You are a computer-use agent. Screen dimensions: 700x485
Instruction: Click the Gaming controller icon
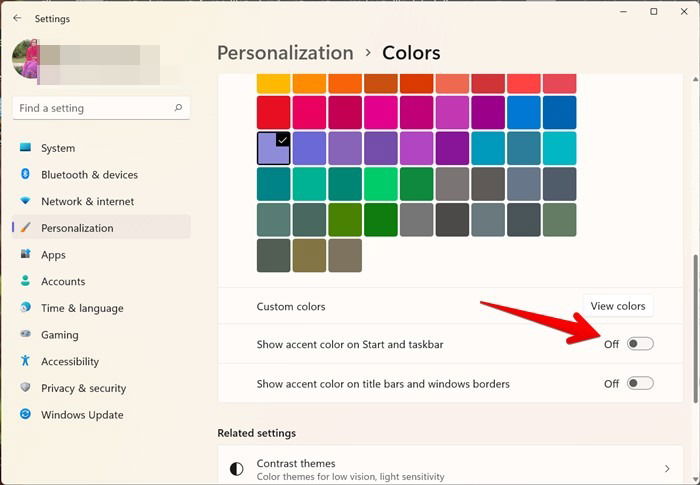[25, 334]
